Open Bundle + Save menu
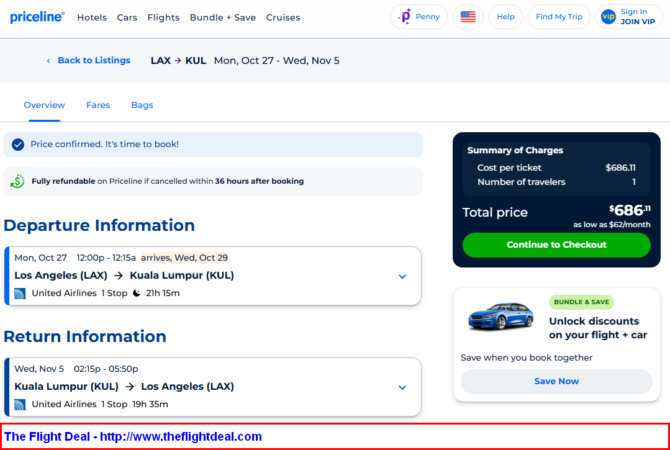This screenshot has width=670, height=450. (x=223, y=18)
